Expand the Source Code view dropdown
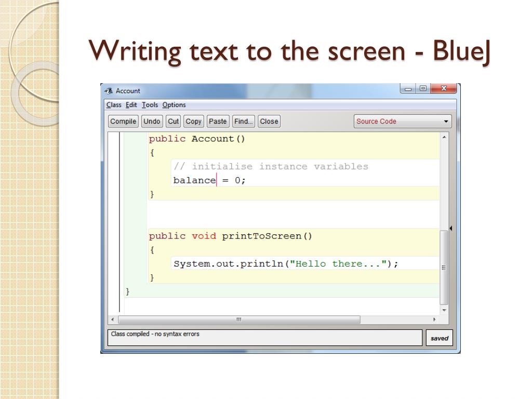The height and width of the screenshot is (399, 532). [403, 121]
